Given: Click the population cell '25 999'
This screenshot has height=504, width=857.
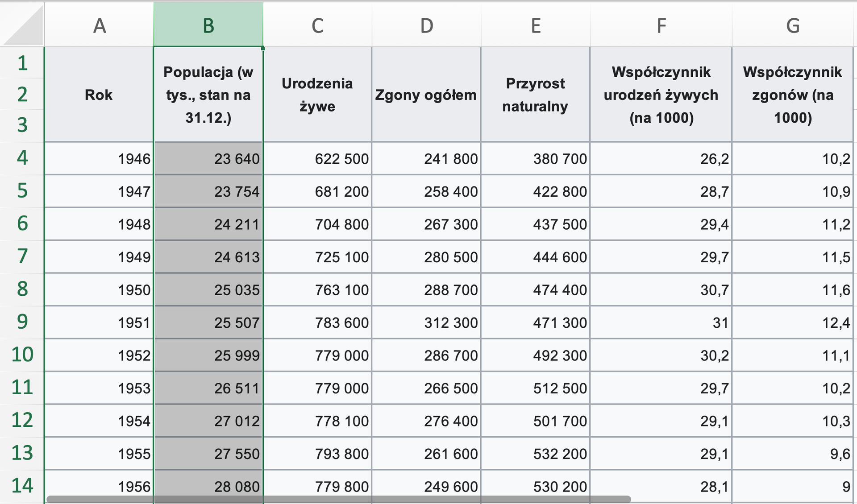Looking at the screenshot, I should [208, 355].
